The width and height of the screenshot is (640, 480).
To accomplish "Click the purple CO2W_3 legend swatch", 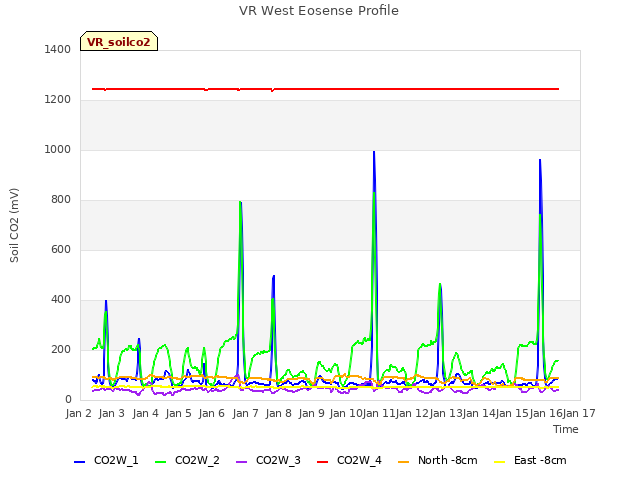I will pos(241,462).
